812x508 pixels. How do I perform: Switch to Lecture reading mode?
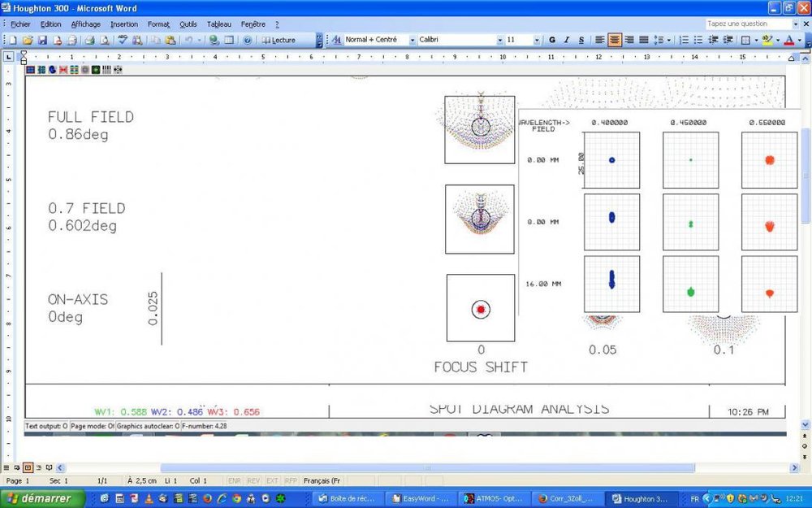(279, 40)
